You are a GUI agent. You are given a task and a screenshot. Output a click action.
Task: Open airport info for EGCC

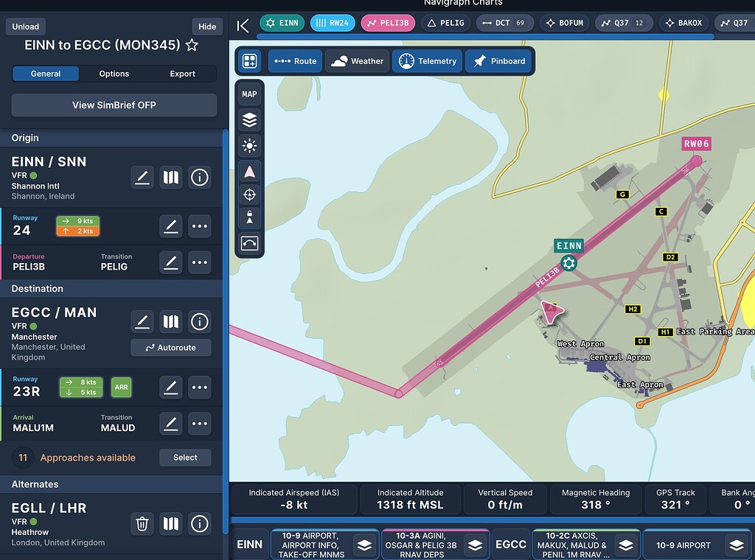pos(199,321)
